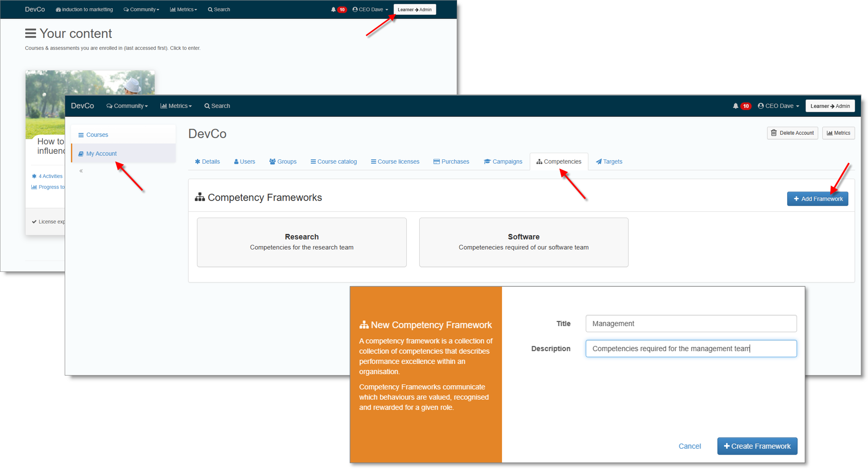Open Metrics chart button near Delete Account

pyautogui.click(x=838, y=133)
